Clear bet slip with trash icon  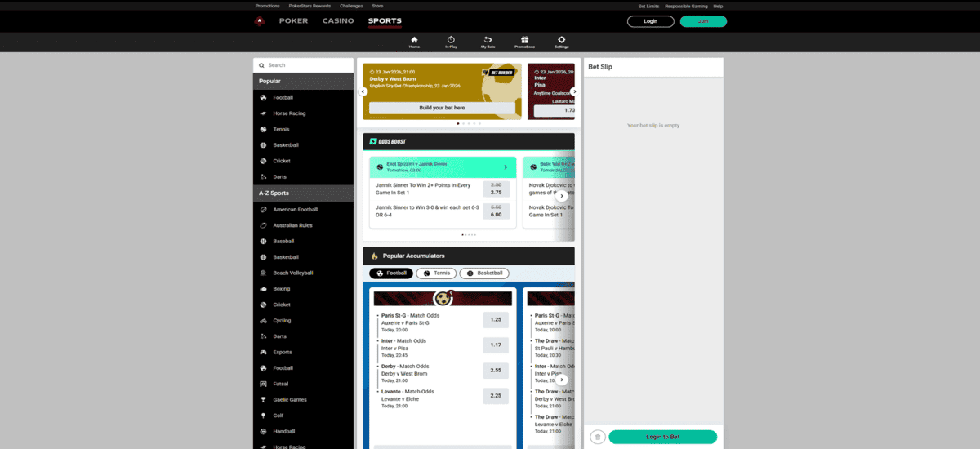click(x=597, y=437)
